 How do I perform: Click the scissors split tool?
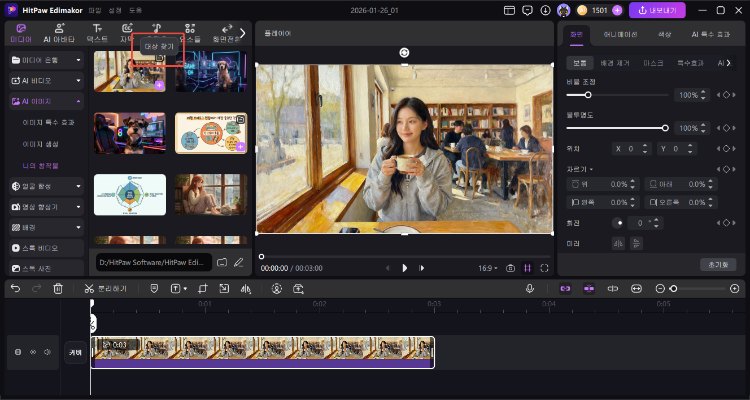(x=89, y=288)
